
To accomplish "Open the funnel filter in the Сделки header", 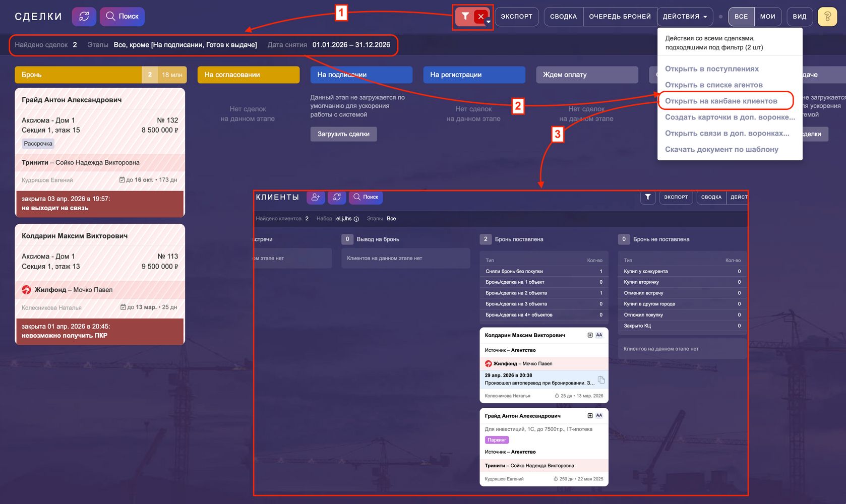I will tap(465, 16).
